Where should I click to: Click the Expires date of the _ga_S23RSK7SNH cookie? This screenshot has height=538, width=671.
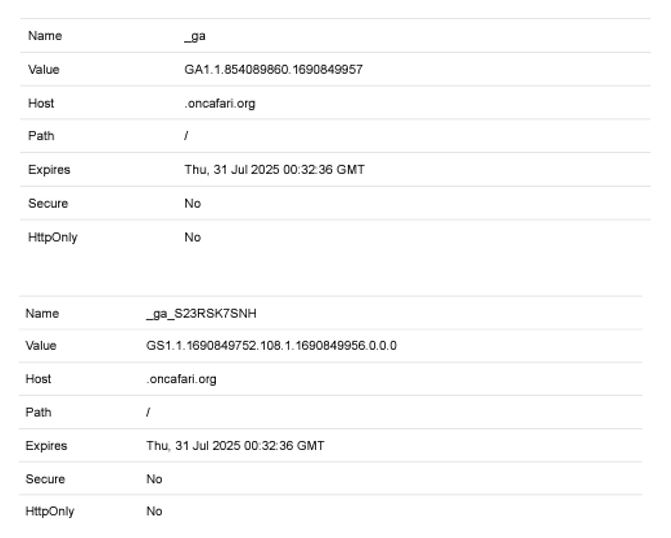[x=235, y=446]
